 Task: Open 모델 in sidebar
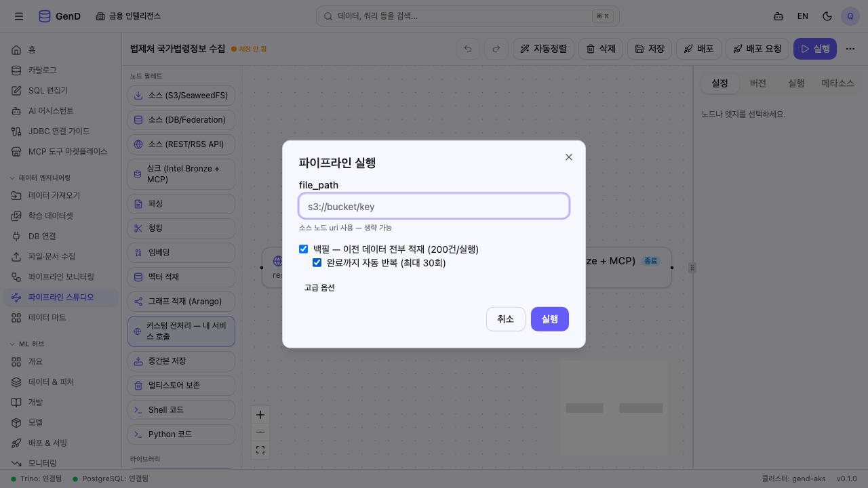pyautogui.click(x=61, y=422)
